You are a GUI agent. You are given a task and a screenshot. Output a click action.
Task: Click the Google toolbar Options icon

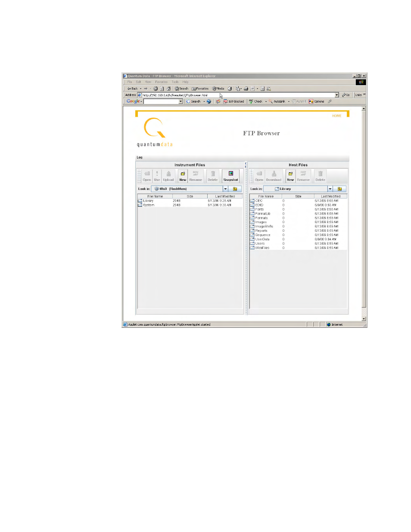pos(317,102)
